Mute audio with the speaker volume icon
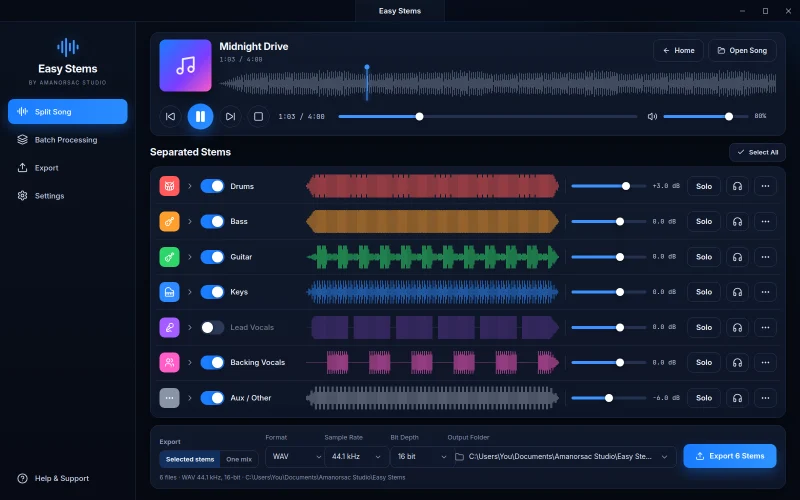The height and width of the screenshot is (500, 800). tap(652, 116)
